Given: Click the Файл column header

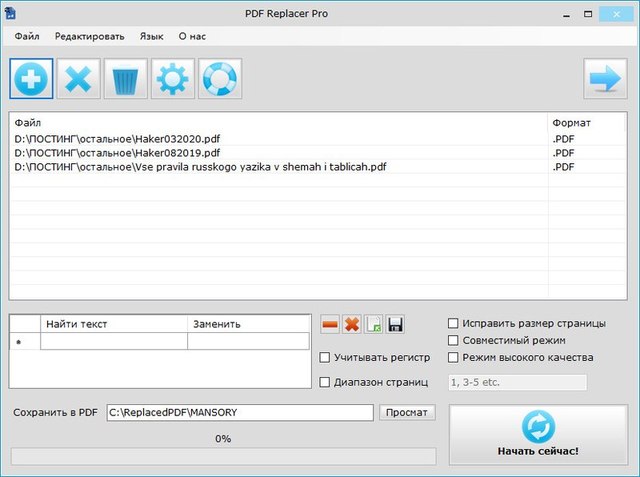Looking at the screenshot, I should pyautogui.click(x=279, y=122).
